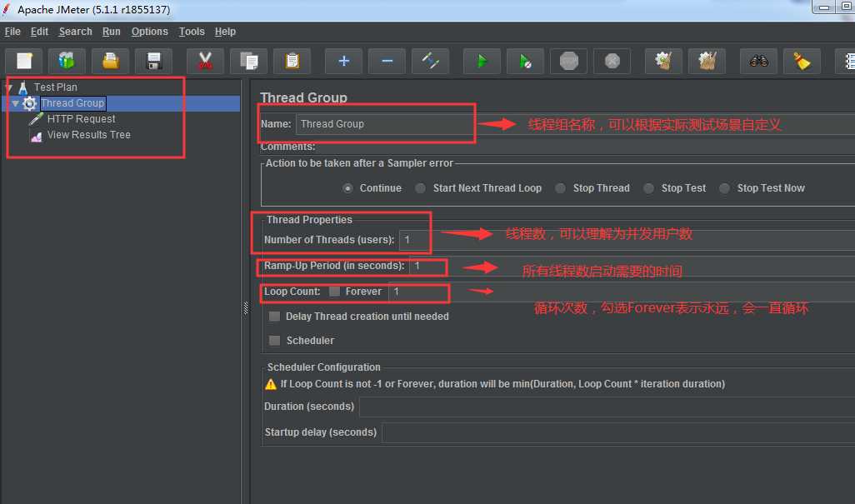Screen dimensions: 855x504
Task: Start test with no pauses icon
Action: click(525, 61)
